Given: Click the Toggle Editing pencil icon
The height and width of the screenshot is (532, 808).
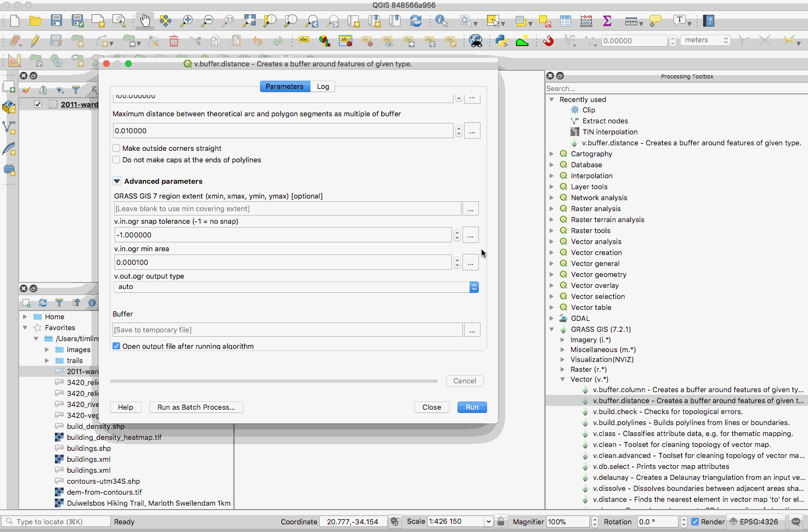Looking at the screenshot, I should [x=36, y=41].
